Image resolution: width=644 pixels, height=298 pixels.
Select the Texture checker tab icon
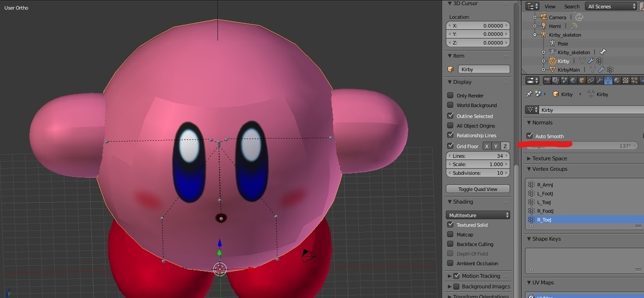[626, 80]
